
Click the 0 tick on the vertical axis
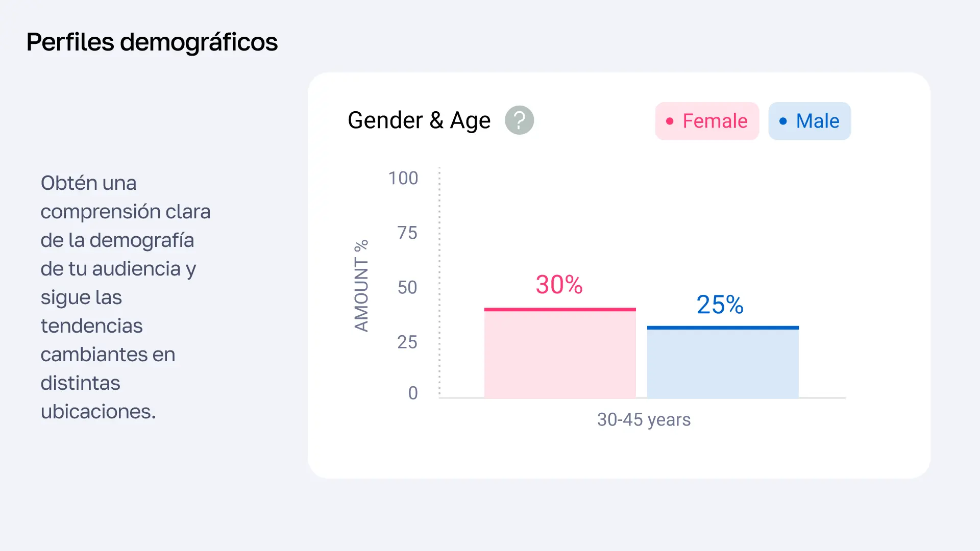[413, 393]
